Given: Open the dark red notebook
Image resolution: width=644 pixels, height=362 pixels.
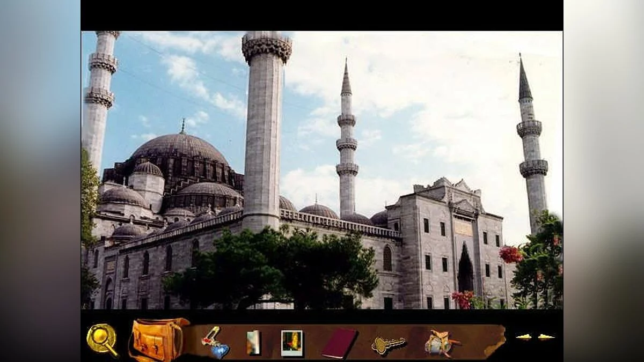Looking at the screenshot, I should point(339,343).
